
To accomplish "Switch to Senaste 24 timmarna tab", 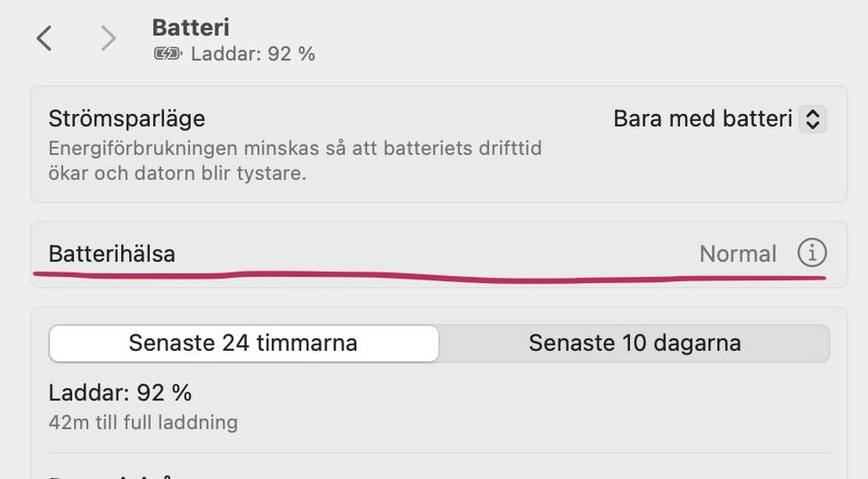I will [243, 343].
